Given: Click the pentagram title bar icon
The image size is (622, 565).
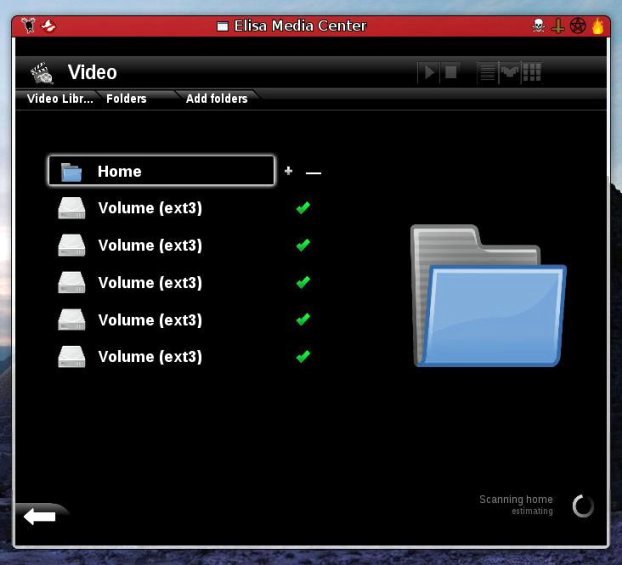Looking at the screenshot, I should (578, 26).
